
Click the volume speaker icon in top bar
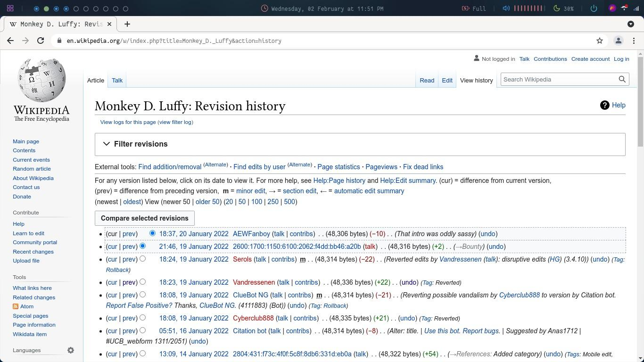click(x=506, y=8)
